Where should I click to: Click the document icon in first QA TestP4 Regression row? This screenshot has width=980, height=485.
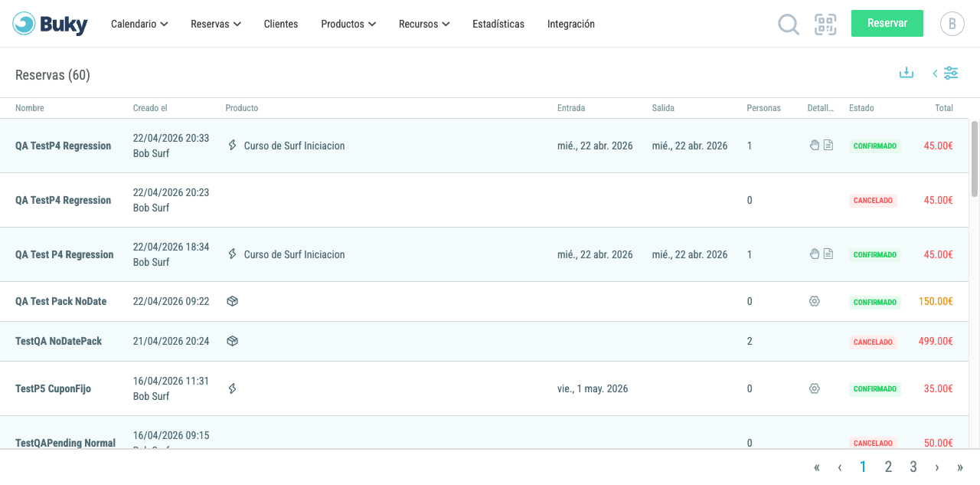point(828,146)
